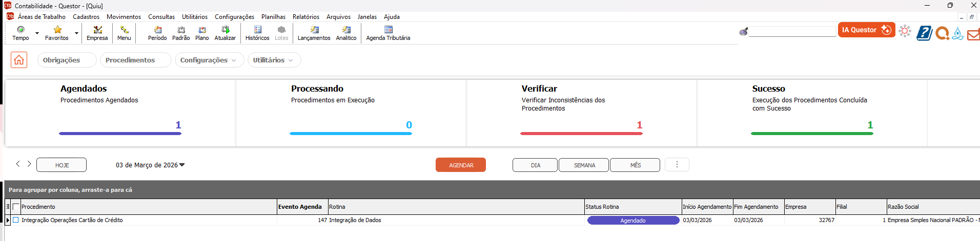Screen dimensions: 980x241
Task: Expand the Configurações dropdown
Action: pyautogui.click(x=208, y=60)
